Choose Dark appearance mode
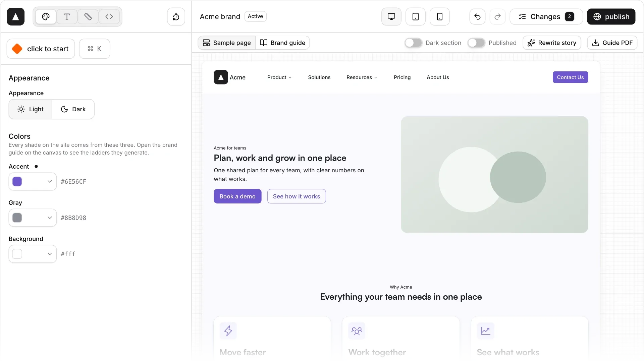The width and height of the screenshot is (644, 362). (x=73, y=109)
